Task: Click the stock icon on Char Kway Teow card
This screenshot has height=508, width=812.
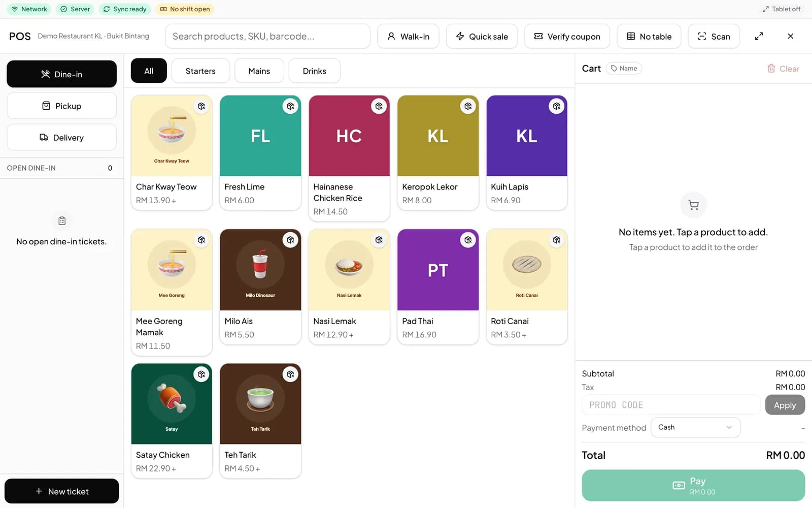Action: [201, 106]
